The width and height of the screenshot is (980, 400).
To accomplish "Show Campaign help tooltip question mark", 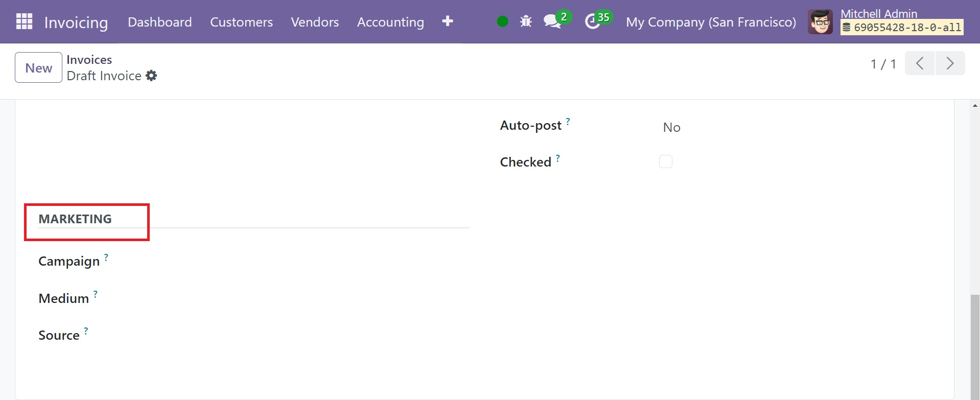I will tap(106, 257).
